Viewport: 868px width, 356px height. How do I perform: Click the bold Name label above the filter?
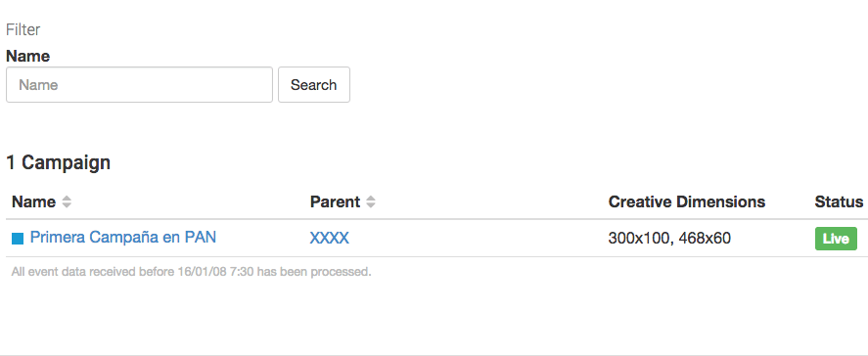coord(27,56)
